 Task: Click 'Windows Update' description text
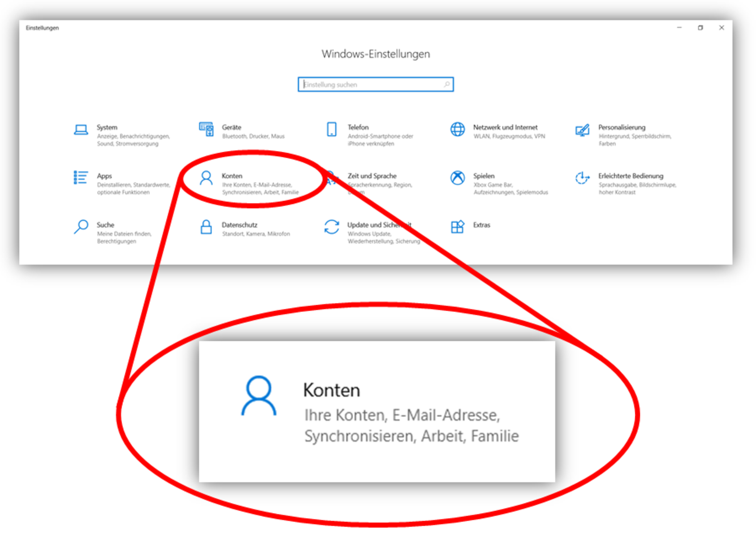369,234
